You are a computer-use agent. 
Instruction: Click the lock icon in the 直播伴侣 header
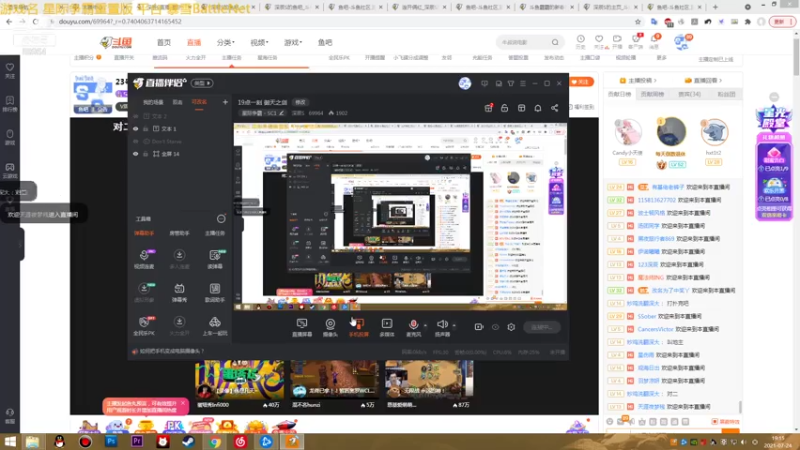point(505,108)
